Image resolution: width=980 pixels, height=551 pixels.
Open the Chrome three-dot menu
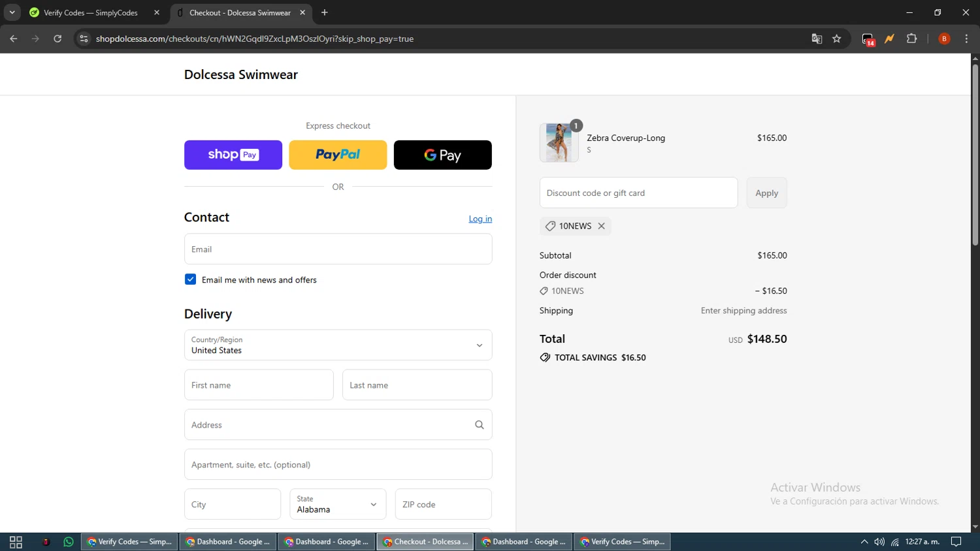pos(966,39)
